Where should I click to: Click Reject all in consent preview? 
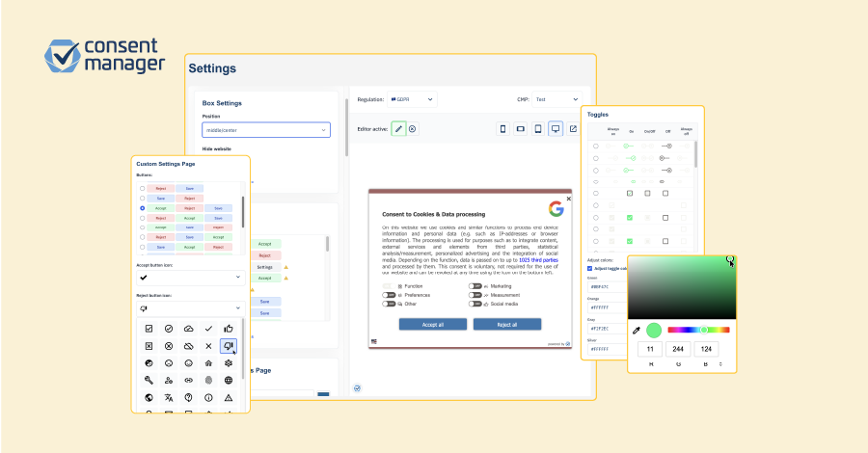[x=507, y=325]
